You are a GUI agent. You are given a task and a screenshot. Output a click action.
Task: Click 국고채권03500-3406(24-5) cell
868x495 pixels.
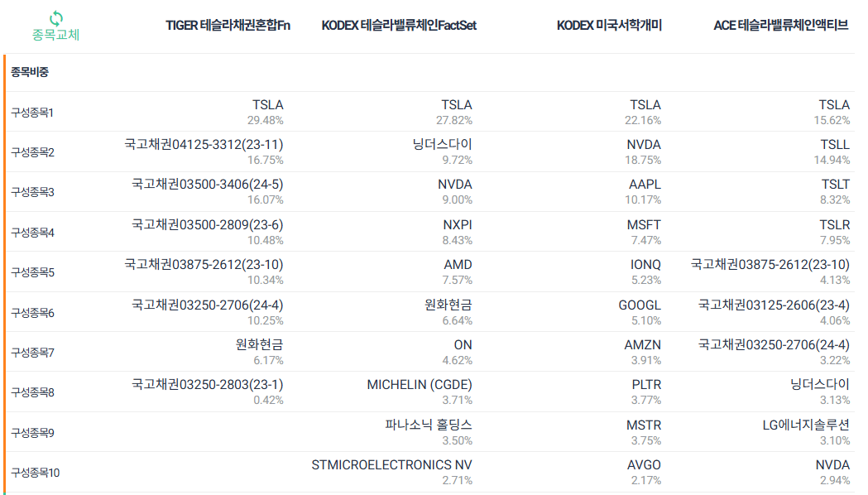coord(208,191)
